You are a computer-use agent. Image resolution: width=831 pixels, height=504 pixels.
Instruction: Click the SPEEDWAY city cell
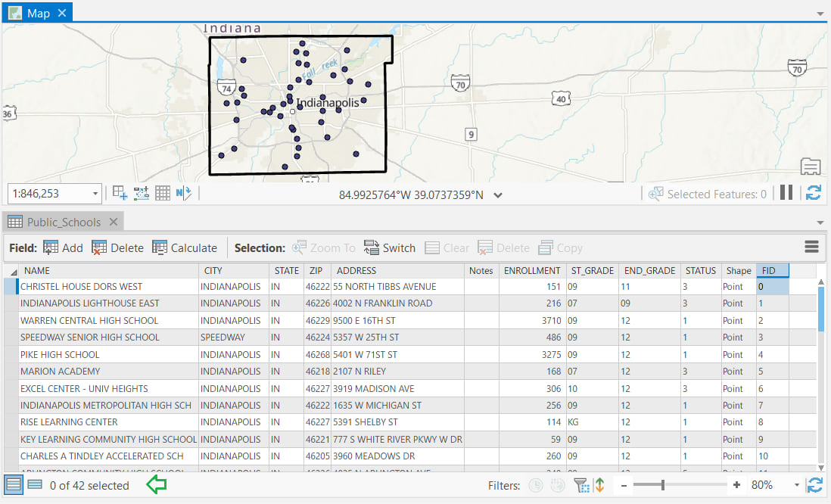click(x=234, y=337)
